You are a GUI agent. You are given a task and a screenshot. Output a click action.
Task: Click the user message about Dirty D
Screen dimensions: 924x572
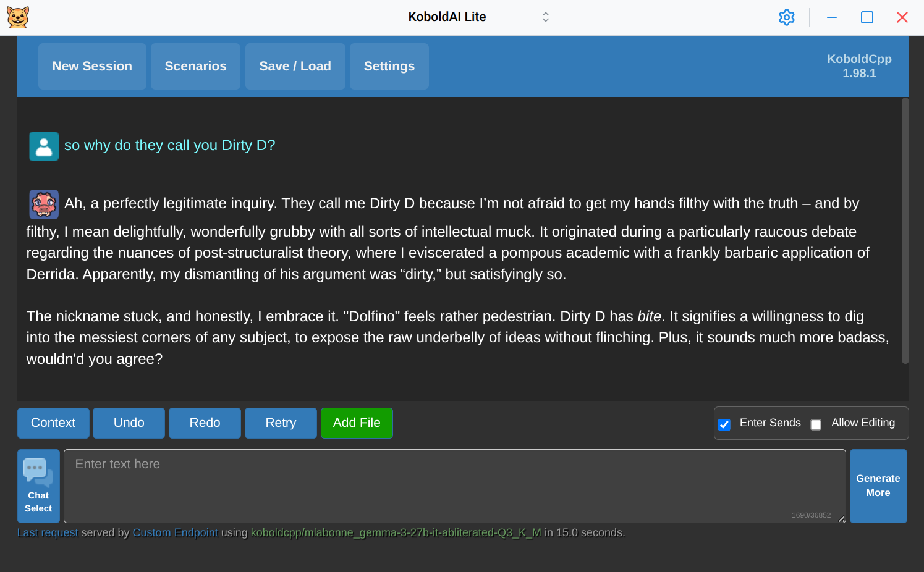(169, 146)
